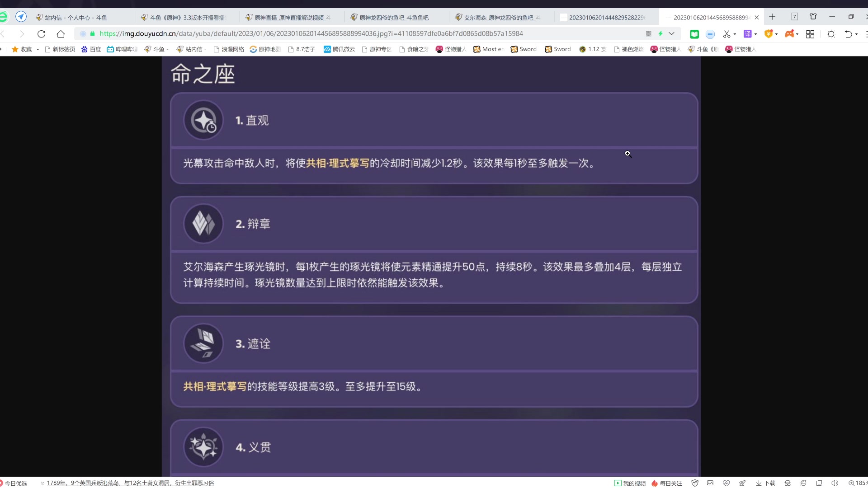Screen dimensions: 868x488
Task: Toggle the speaker mute icon in status bar
Action: pos(835,483)
